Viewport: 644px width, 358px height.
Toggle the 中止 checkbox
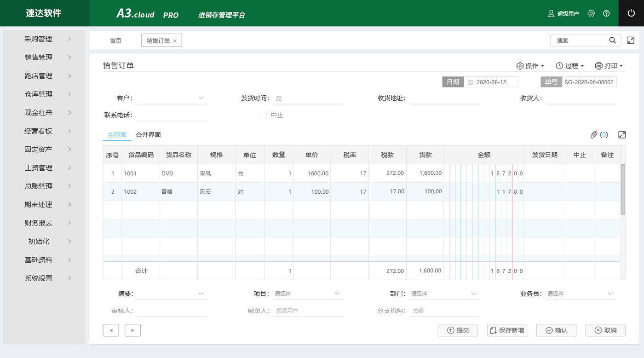pyautogui.click(x=264, y=115)
